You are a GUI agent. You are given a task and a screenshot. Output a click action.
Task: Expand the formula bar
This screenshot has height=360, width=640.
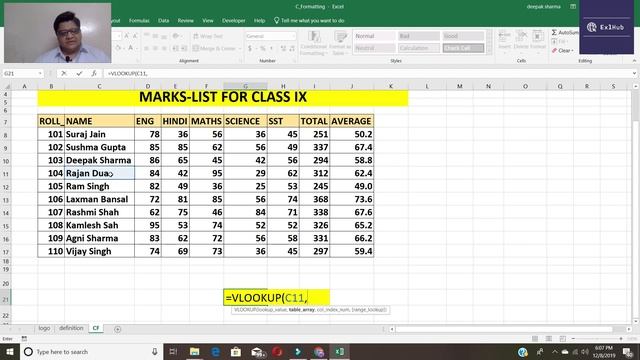(x=634, y=73)
